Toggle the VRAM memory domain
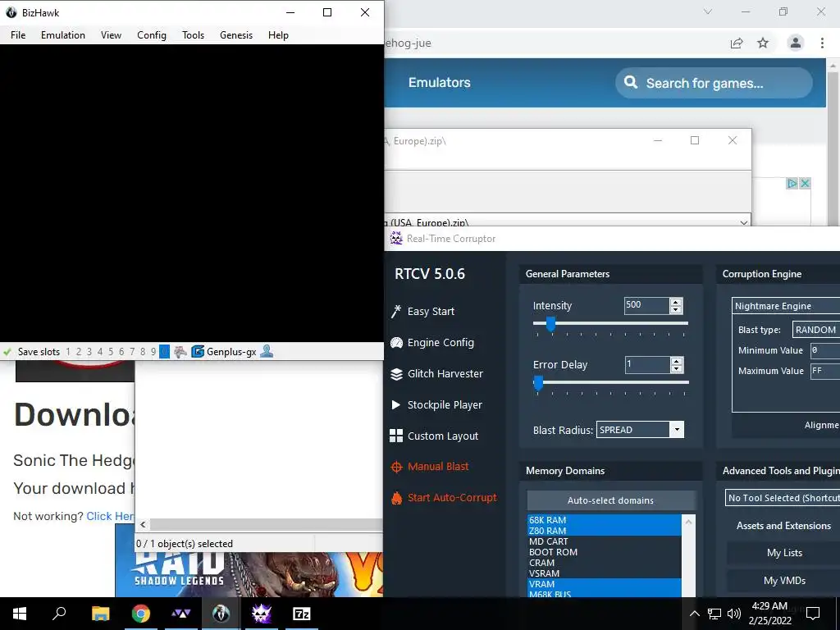 coord(605,584)
